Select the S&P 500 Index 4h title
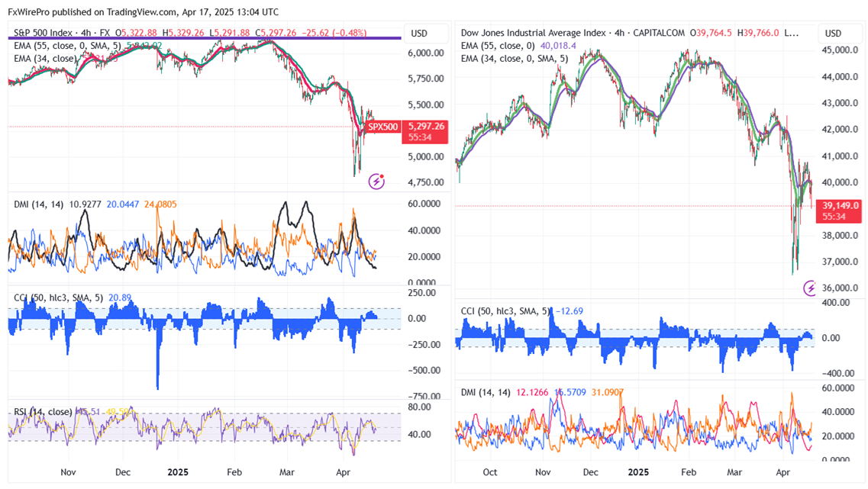The height and width of the screenshot is (489, 868). [x=61, y=33]
